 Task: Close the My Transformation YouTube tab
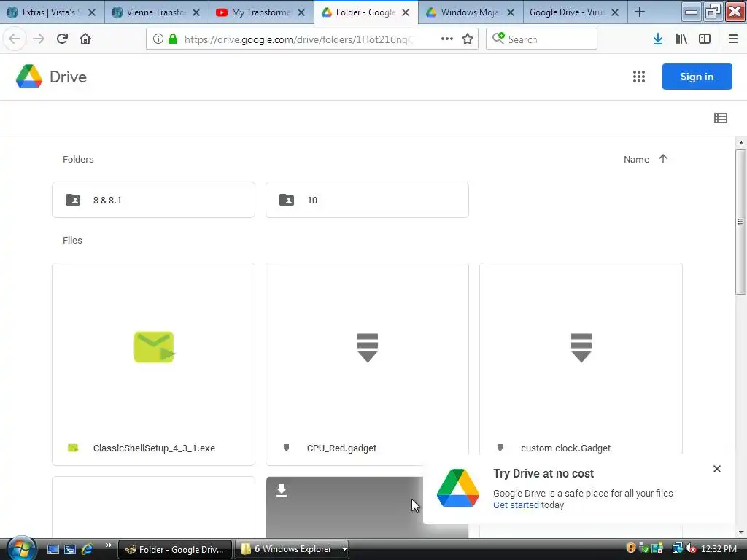(x=301, y=12)
